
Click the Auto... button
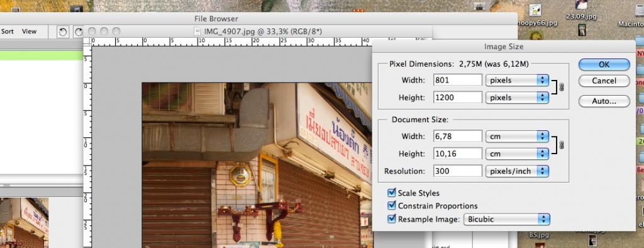(604, 101)
